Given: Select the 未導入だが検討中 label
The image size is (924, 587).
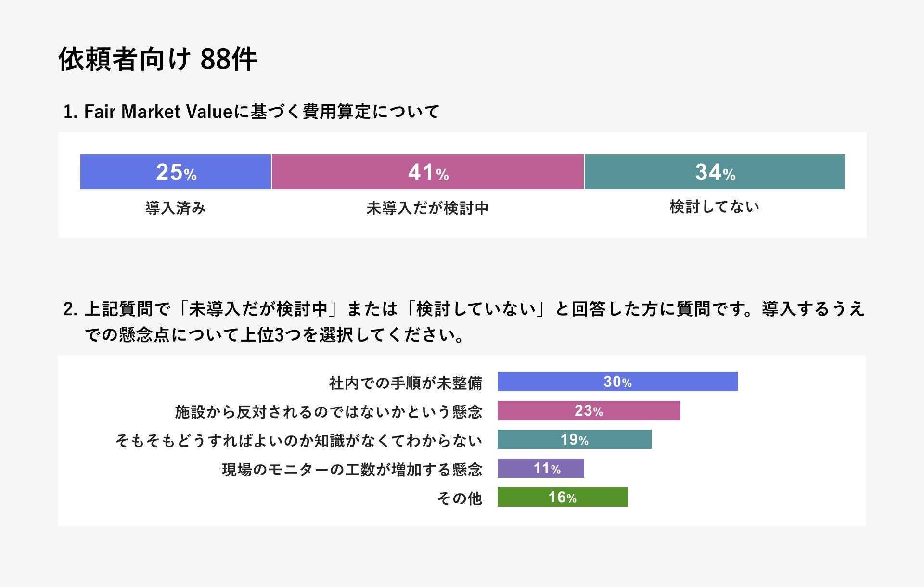Looking at the screenshot, I should click(427, 208).
